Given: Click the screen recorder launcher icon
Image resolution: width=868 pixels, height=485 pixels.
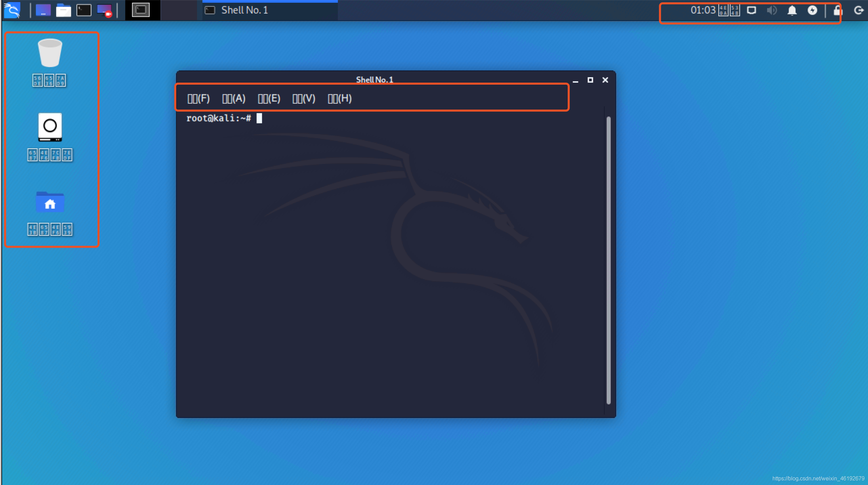Looking at the screenshot, I should (x=104, y=10).
